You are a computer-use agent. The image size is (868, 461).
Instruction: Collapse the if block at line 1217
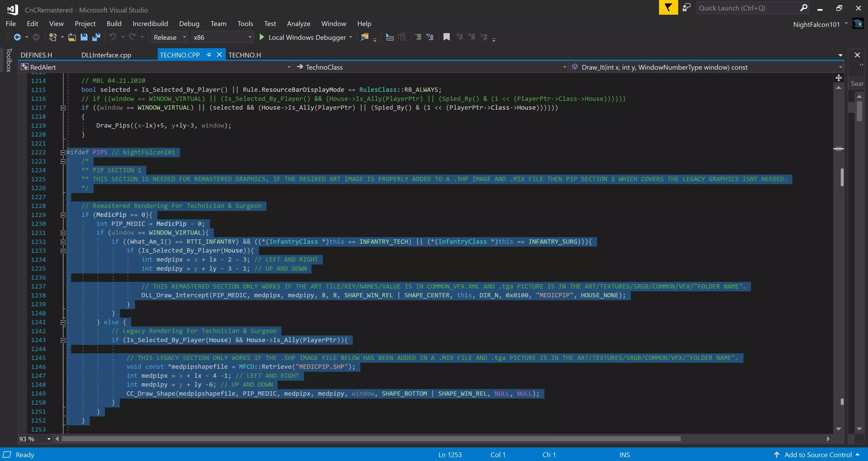click(x=63, y=108)
